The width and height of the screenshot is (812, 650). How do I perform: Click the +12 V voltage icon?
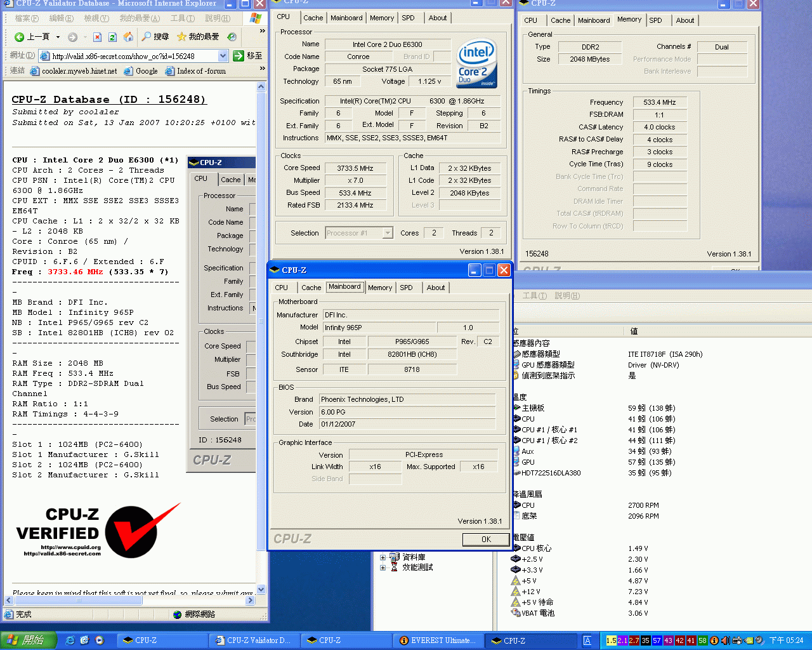pyautogui.click(x=516, y=592)
